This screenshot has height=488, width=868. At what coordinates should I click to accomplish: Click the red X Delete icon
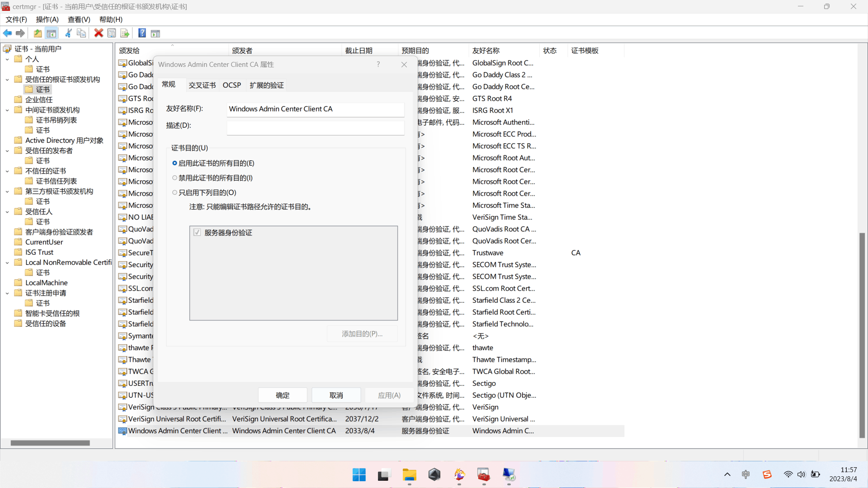click(x=99, y=33)
